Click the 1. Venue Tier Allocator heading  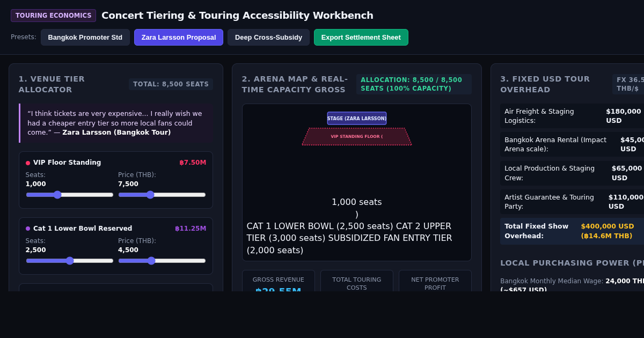[x=52, y=84]
